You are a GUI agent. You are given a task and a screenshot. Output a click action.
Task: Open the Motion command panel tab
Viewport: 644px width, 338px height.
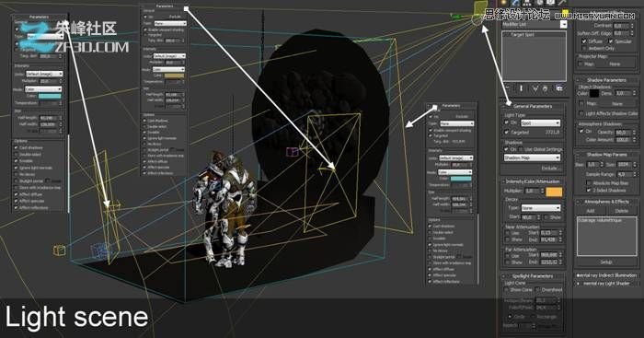tap(539, 3)
